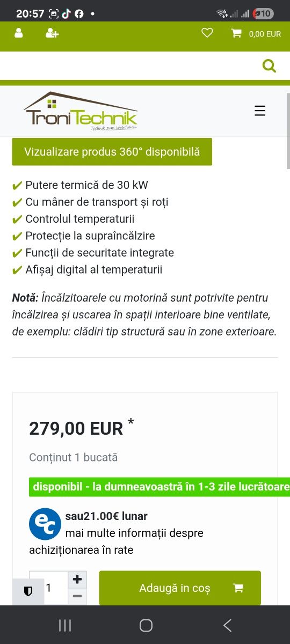
Task: Increase quantity with the plus button
Action: pos(77,579)
